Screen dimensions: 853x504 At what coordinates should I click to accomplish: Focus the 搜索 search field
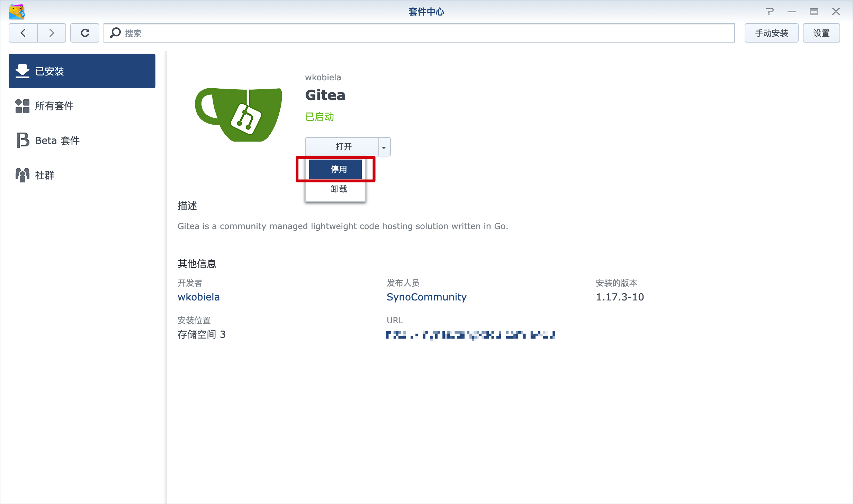click(x=419, y=33)
